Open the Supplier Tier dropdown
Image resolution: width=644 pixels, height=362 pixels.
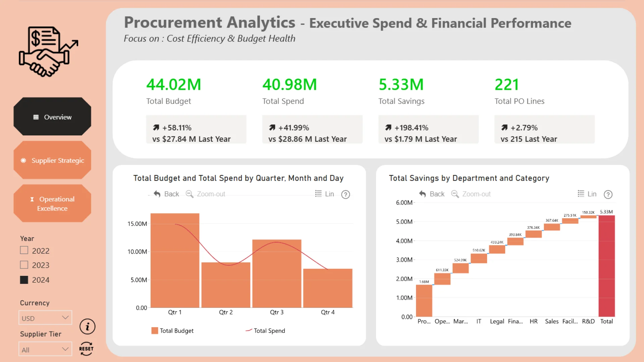click(x=45, y=349)
